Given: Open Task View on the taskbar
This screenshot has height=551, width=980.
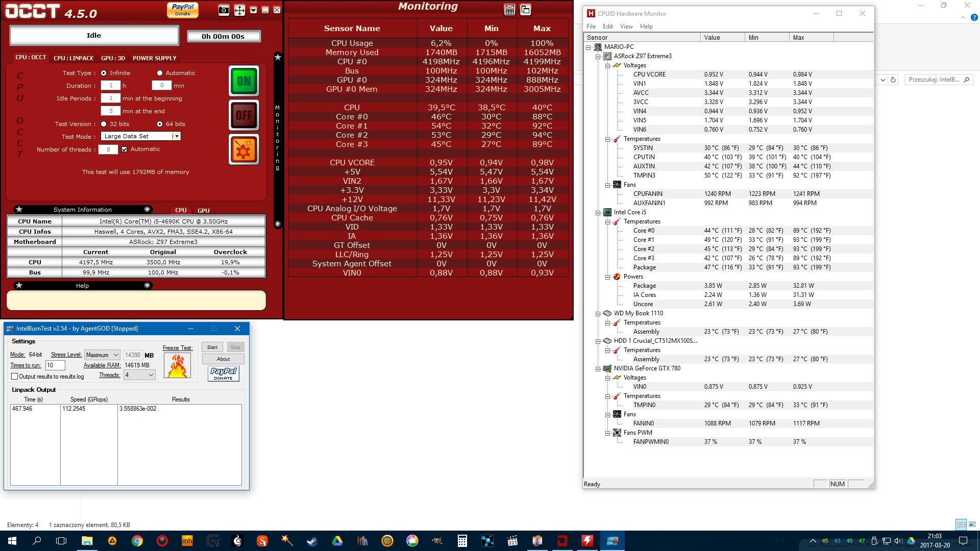Looking at the screenshot, I should click(61, 541).
